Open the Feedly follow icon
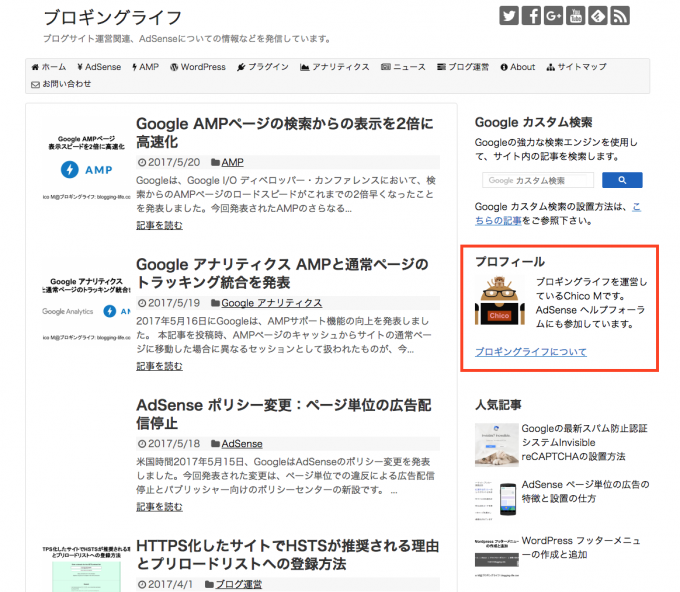The height and width of the screenshot is (592, 680). coord(598,16)
